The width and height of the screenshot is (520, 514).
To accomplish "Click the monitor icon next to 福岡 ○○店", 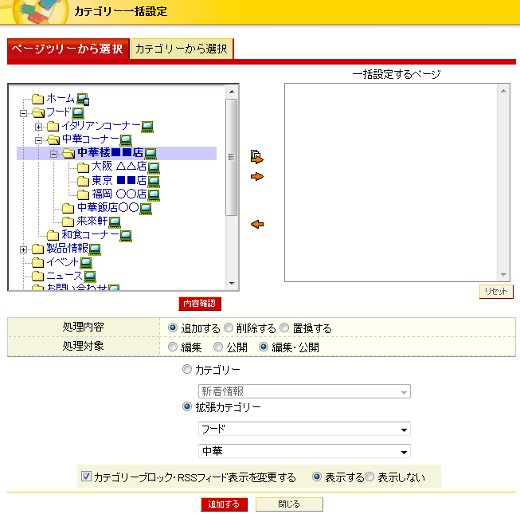I will click(153, 195).
